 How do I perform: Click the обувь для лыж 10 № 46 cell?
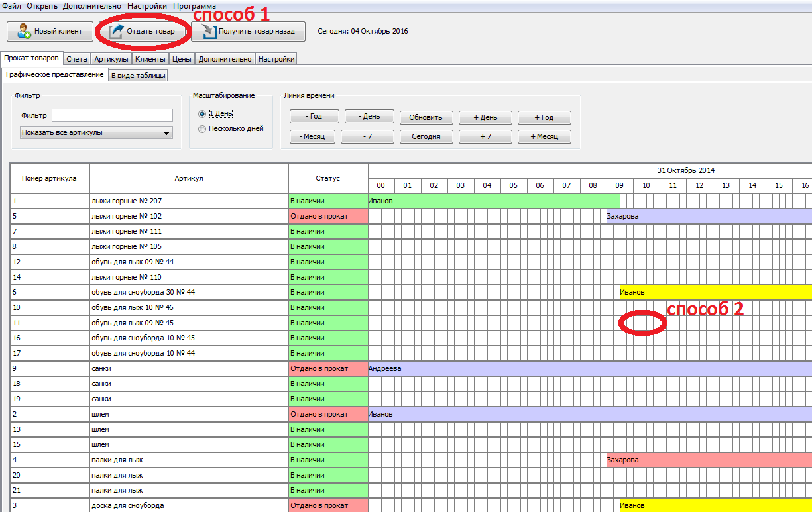click(189, 307)
